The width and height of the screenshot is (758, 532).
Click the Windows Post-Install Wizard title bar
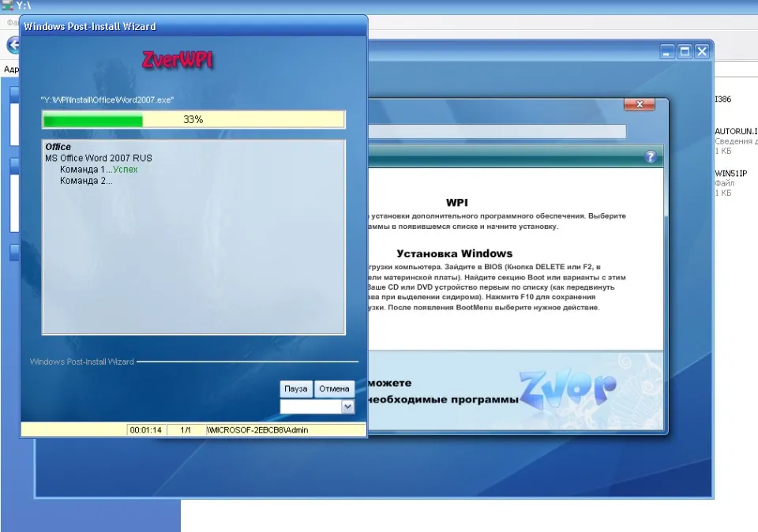pos(193,26)
